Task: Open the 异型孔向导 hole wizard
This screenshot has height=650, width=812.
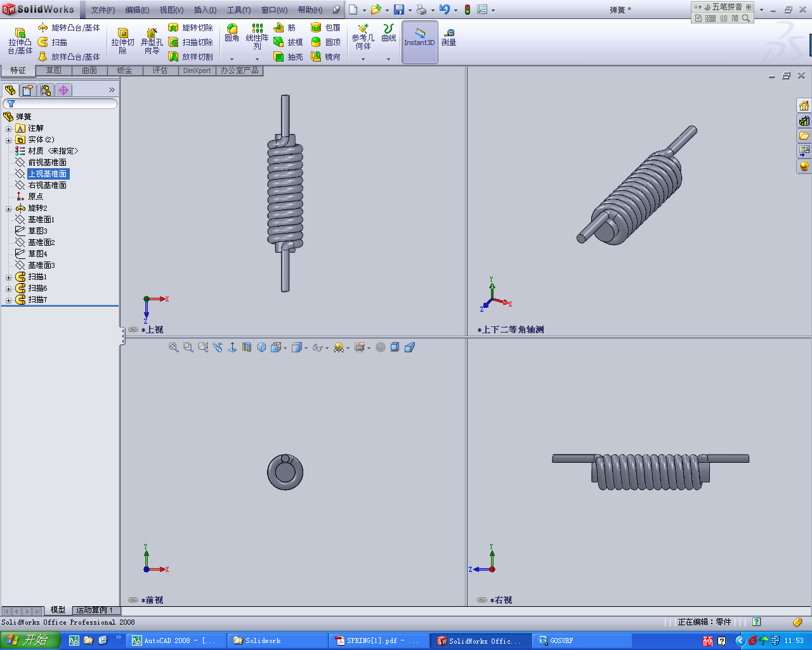Action: click(152, 41)
